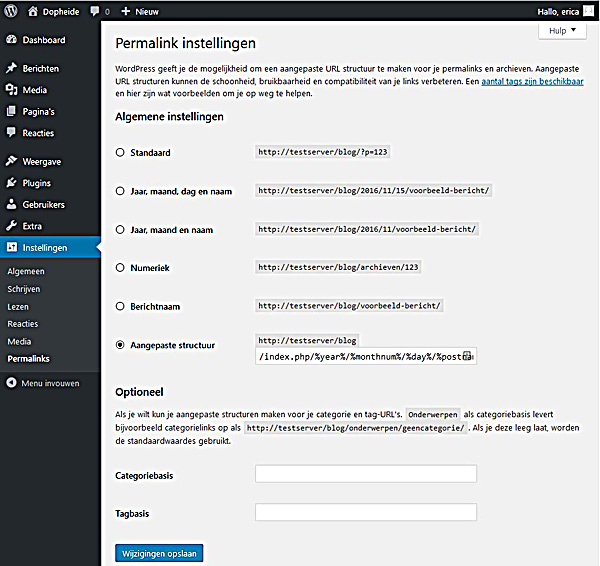Click the Instellingen sliders icon
Viewport: 600px width, 566px height.
(x=12, y=247)
